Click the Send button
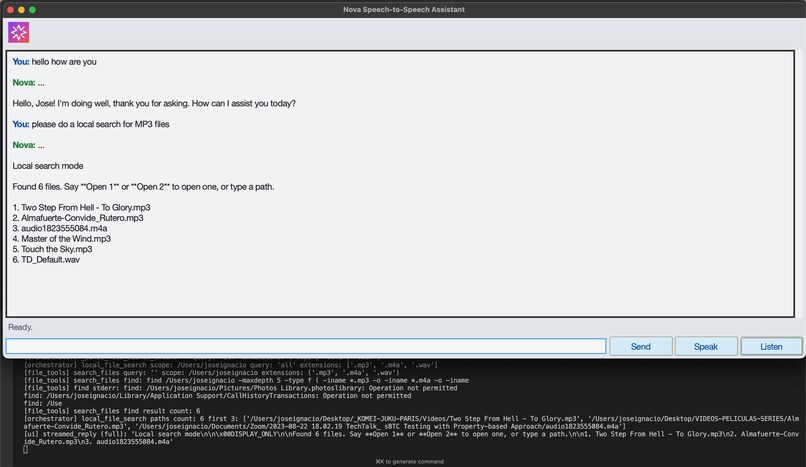Image resolution: width=806 pixels, height=467 pixels. (640, 347)
